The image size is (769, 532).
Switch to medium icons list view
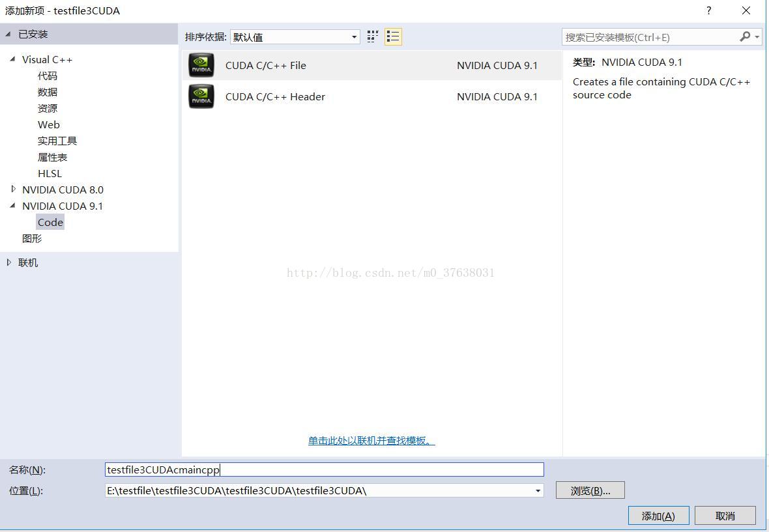393,36
